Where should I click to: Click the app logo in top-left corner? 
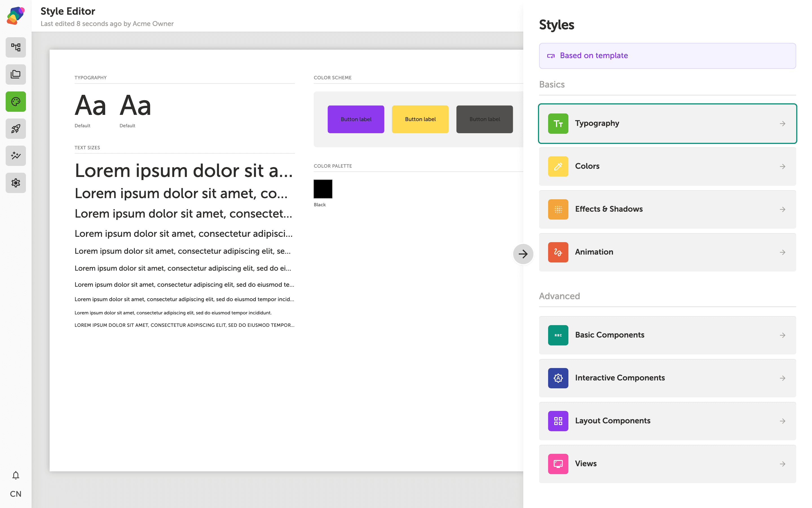click(x=16, y=16)
